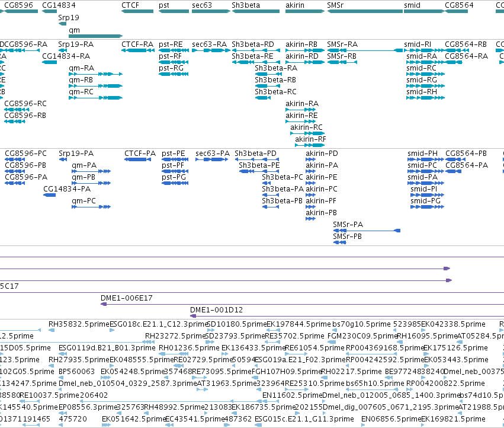504x428 pixels.
Task: Select protein sec63-PA
Action: [211, 159]
